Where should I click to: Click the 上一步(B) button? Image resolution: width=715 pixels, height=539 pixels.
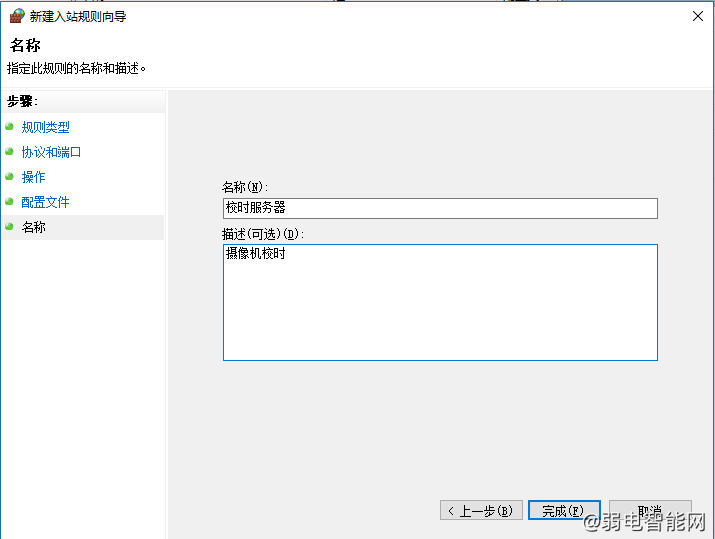pos(481,510)
